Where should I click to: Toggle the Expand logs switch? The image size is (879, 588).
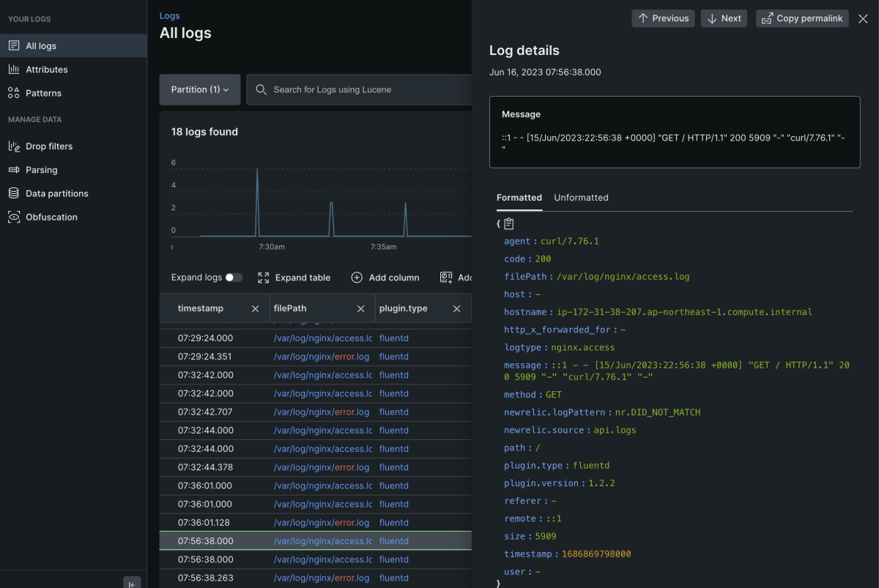pyautogui.click(x=234, y=278)
